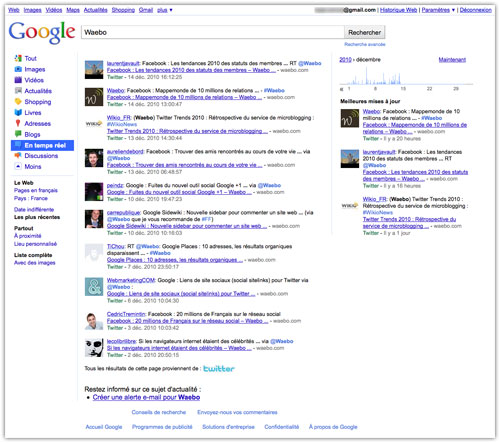Viewport: 500px width, 443px height.
Task: Click the Rechercher button
Action: click(364, 32)
